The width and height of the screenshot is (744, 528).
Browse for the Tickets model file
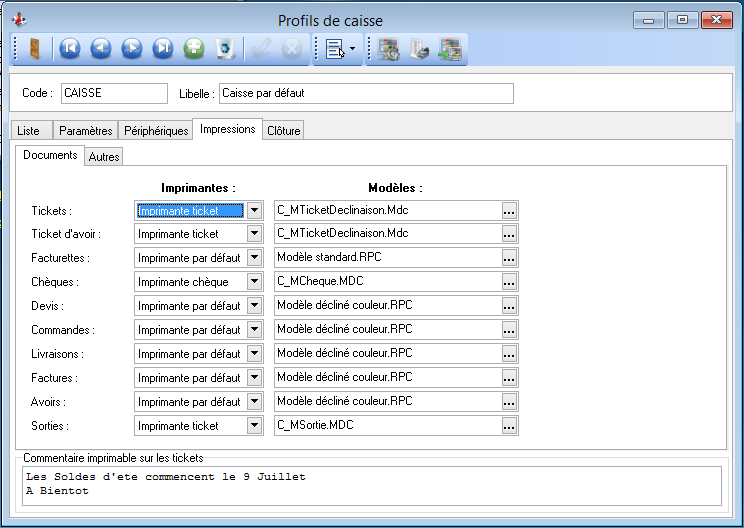pos(509,210)
